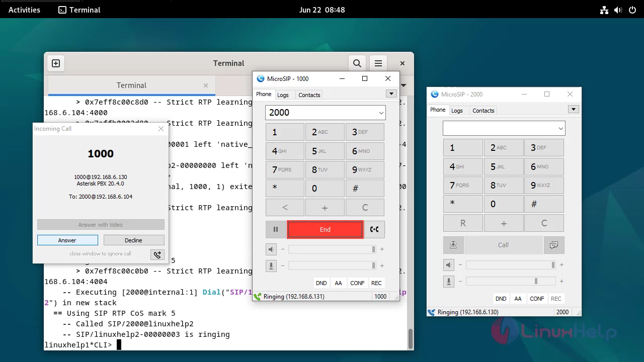Switch to Contacts tab in MicroSIP 1000
644x362 pixels.
(309, 95)
